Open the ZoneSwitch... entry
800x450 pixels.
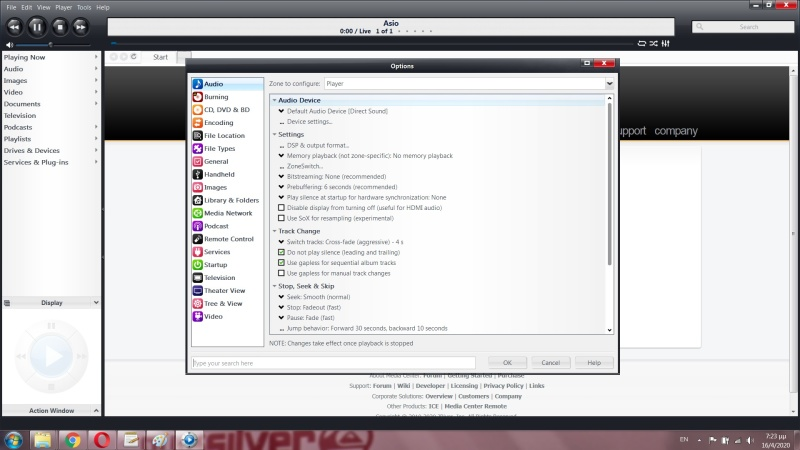click(305, 166)
